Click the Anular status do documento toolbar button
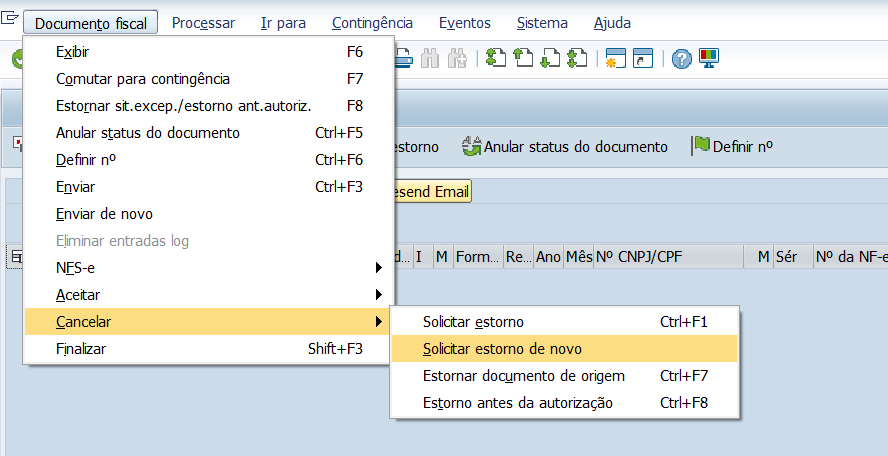Image resolution: width=888 pixels, height=456 pixels. pos(564,147)
